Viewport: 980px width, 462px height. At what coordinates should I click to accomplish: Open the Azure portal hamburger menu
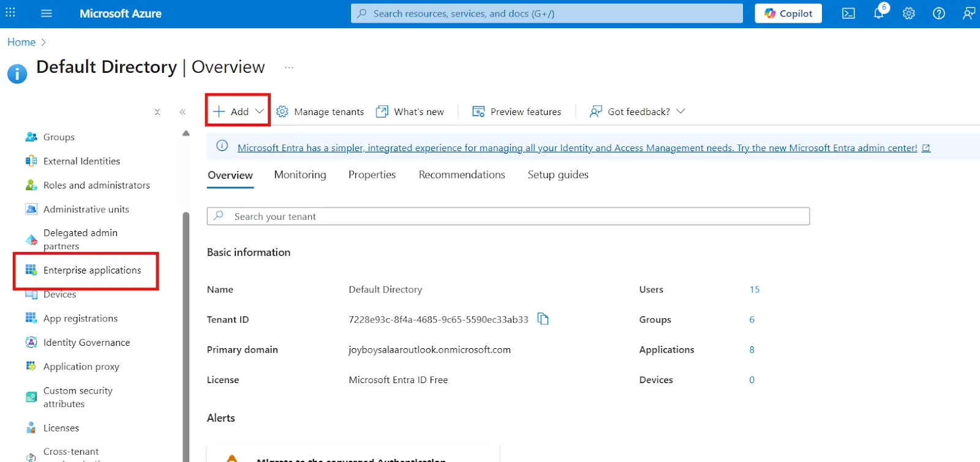pos(47,13)
